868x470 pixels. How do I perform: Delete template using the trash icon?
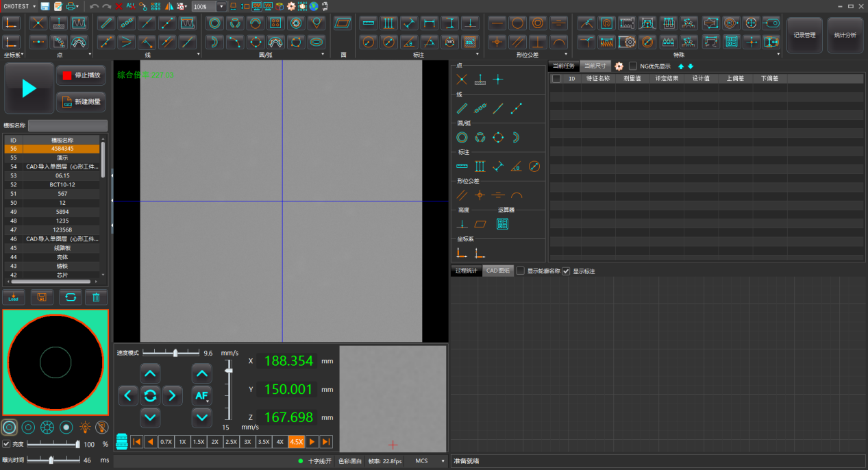click(96, 297)
